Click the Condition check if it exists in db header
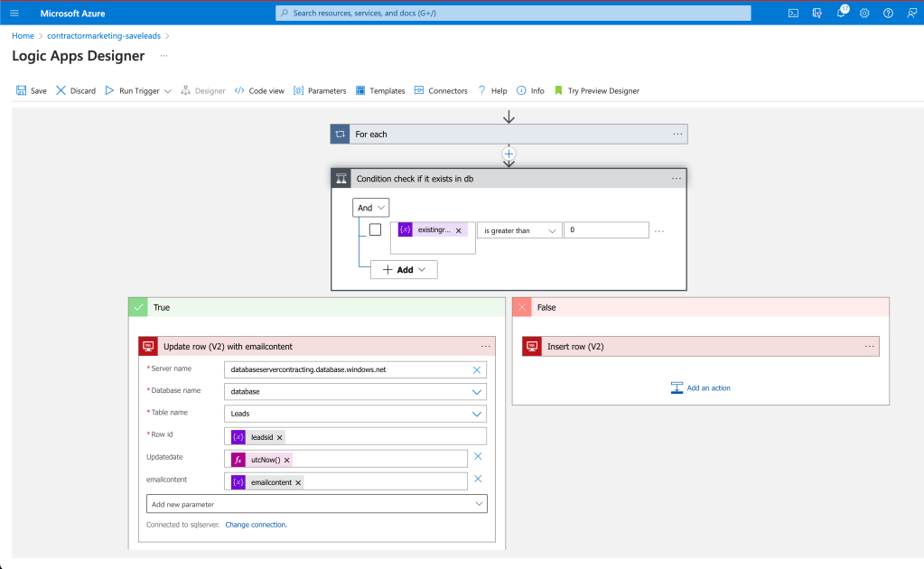Image resolution: width=924 pixels, height=569 pixels. (x=509, y=179)
